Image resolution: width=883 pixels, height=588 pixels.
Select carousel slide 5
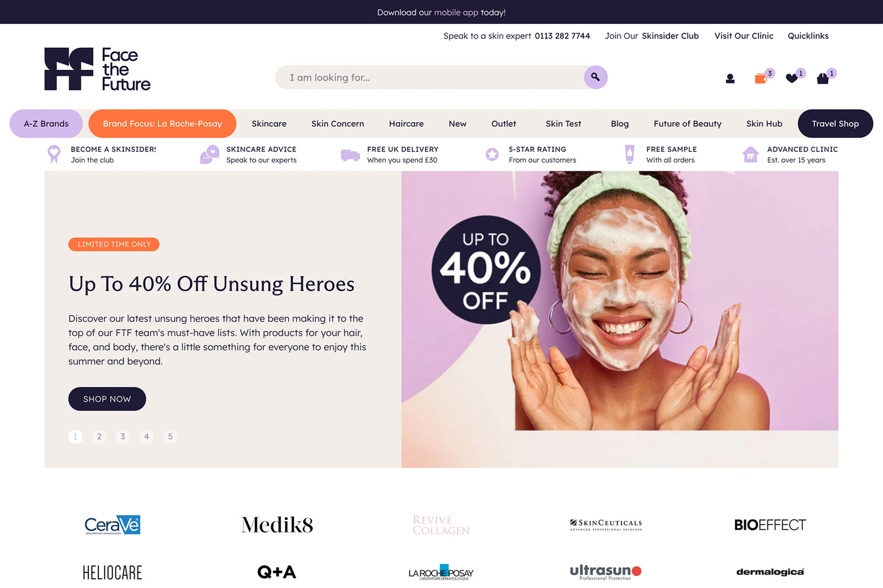tap(170, 436)
